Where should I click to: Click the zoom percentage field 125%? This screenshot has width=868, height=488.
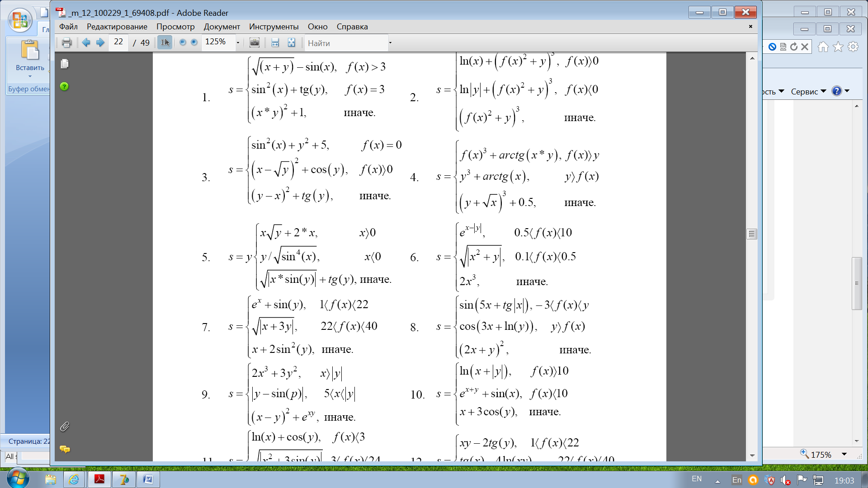(x=218, y=42)
